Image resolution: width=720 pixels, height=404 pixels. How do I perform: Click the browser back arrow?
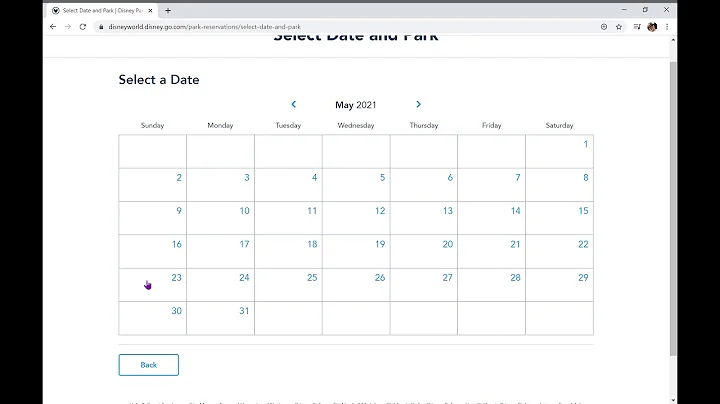(x=53, y=27)
